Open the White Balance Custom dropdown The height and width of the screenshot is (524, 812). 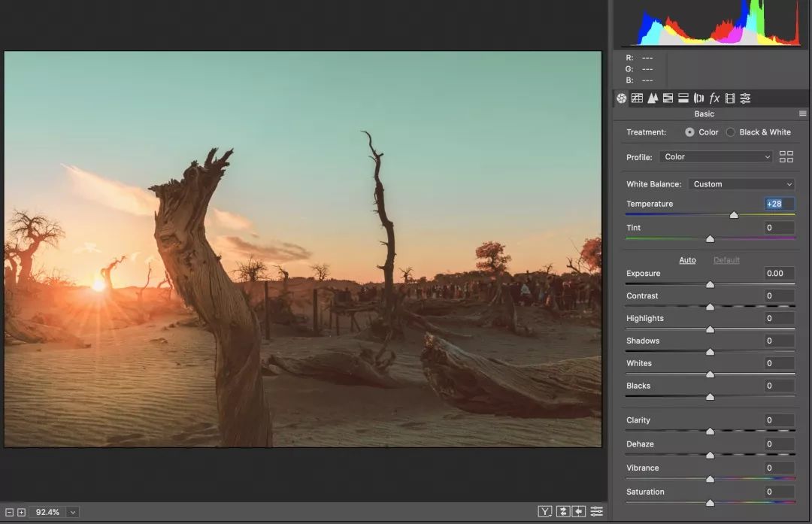[x=741, y=184]
